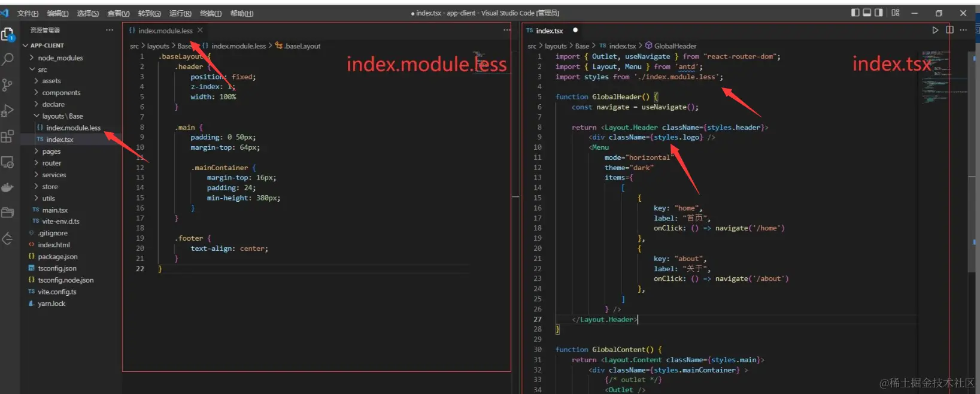The image size is (980, 394).
Task: Open 运行(R) menu
Action: (x=180, y=13)
